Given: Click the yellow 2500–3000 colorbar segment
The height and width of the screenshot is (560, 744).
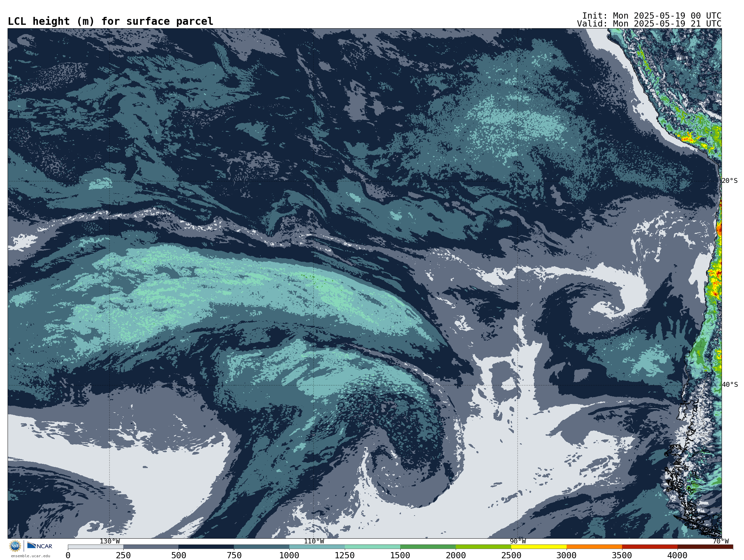Looking at the screenshot, I should pyautogui.click(x=539, y=547).
